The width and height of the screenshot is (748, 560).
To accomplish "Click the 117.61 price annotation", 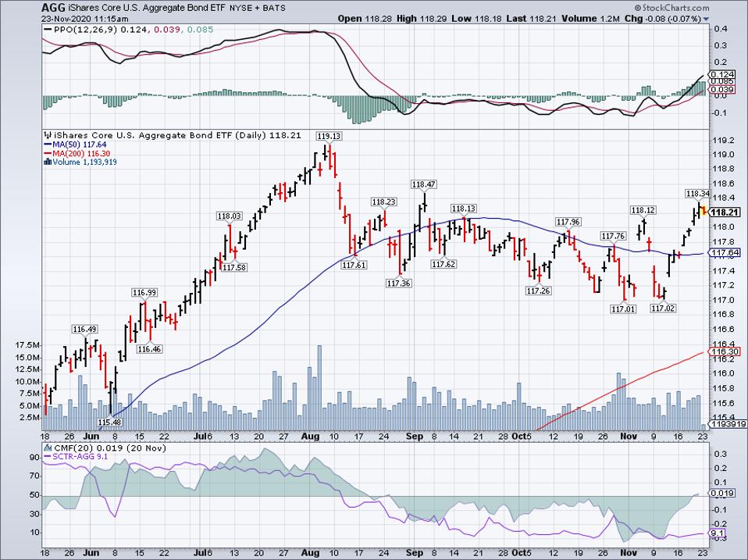I will click(x=354, y=266).
